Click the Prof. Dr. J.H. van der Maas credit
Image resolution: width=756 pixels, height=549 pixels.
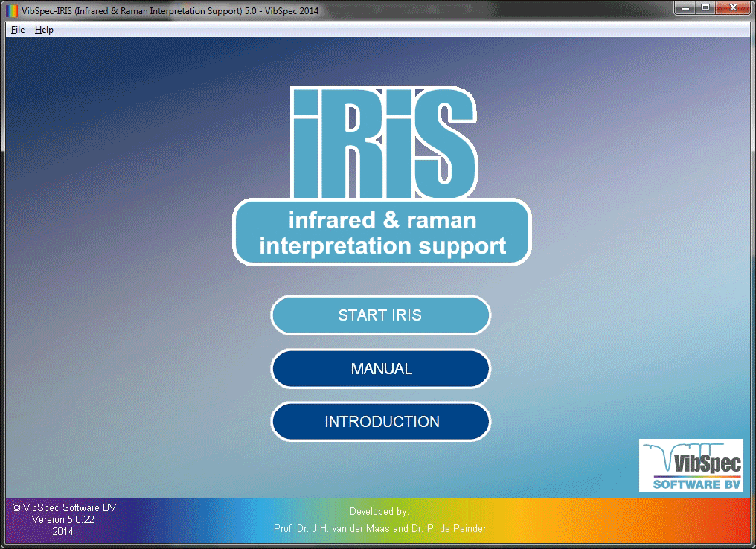(327, 528)
